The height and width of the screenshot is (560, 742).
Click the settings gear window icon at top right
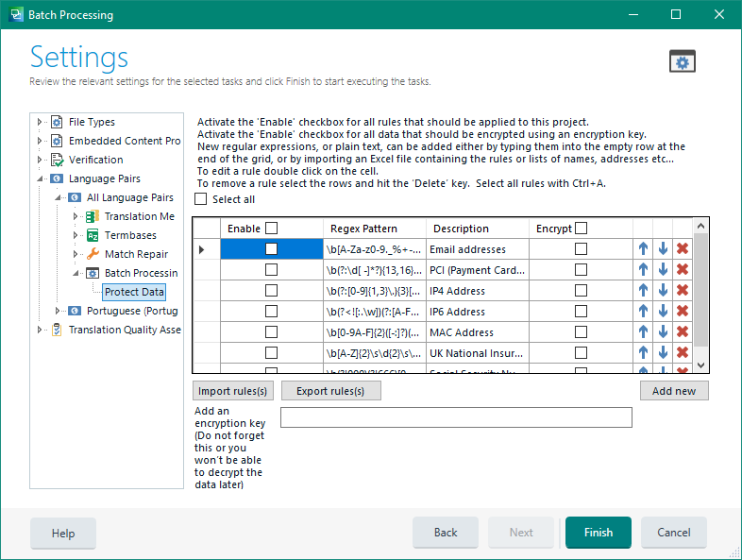point(682,61)
